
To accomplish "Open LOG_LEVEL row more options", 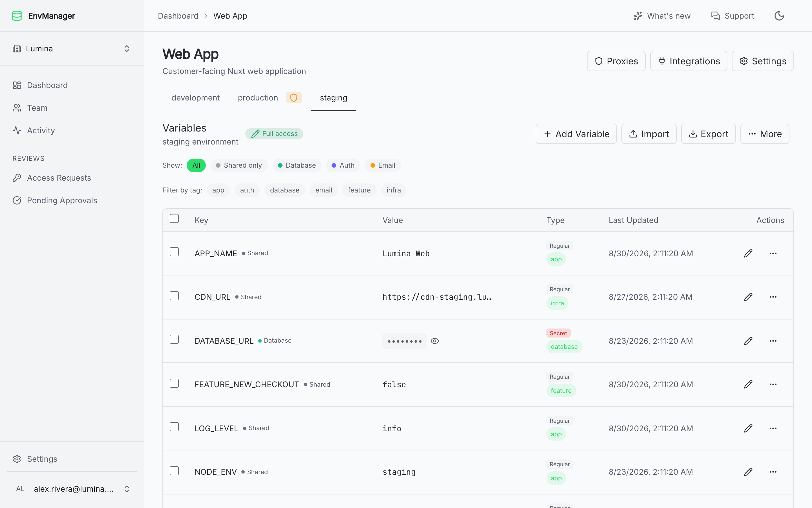I will coord(773,428).
